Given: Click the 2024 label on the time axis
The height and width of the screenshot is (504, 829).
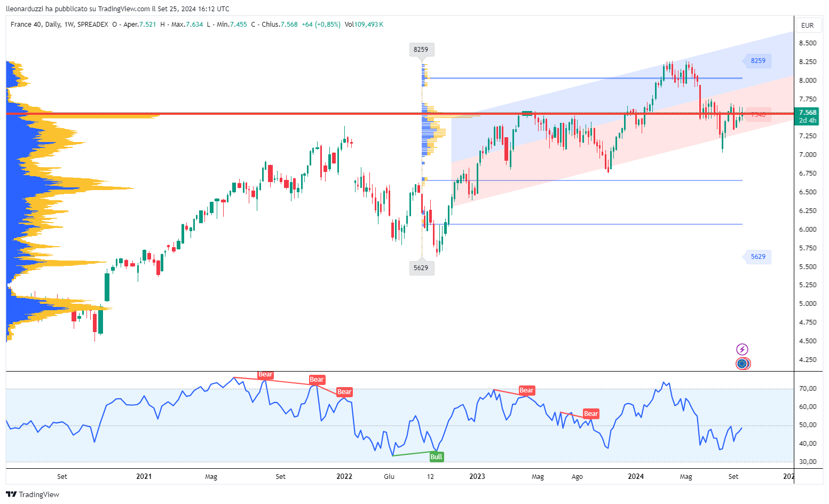Looking at the screenshot, I should coord(636,476).
